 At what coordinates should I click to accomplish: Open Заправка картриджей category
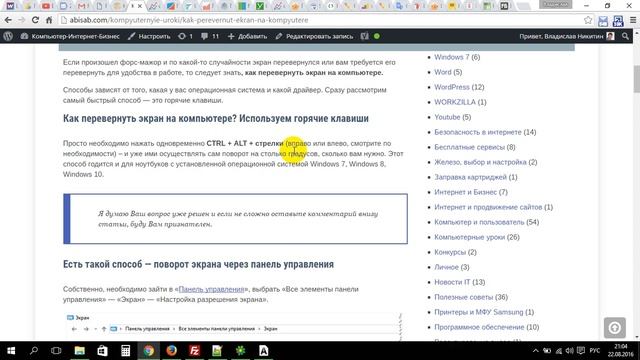point(470,177)
